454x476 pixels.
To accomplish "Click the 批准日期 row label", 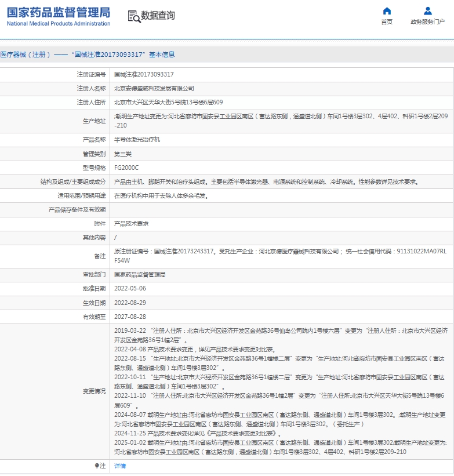I will pos(94,289).
